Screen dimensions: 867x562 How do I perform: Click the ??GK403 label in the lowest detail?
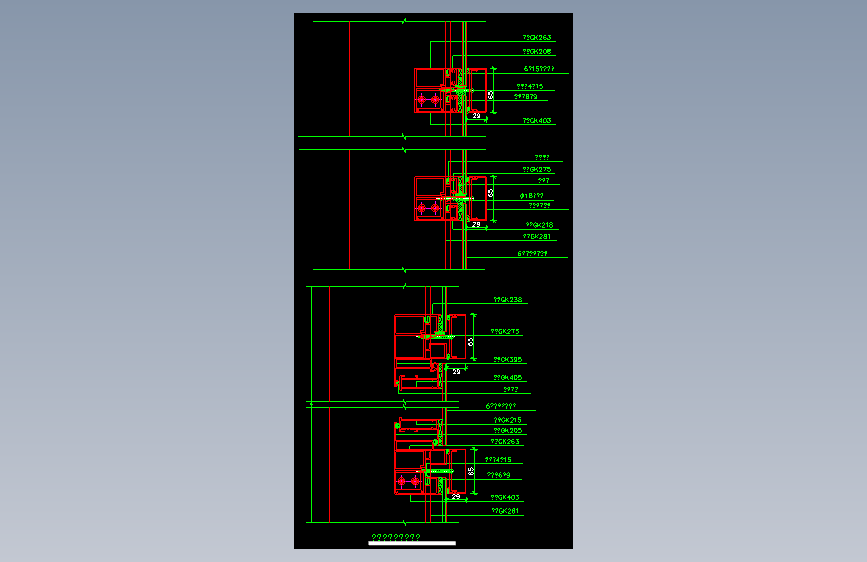[x=505, y=498]
